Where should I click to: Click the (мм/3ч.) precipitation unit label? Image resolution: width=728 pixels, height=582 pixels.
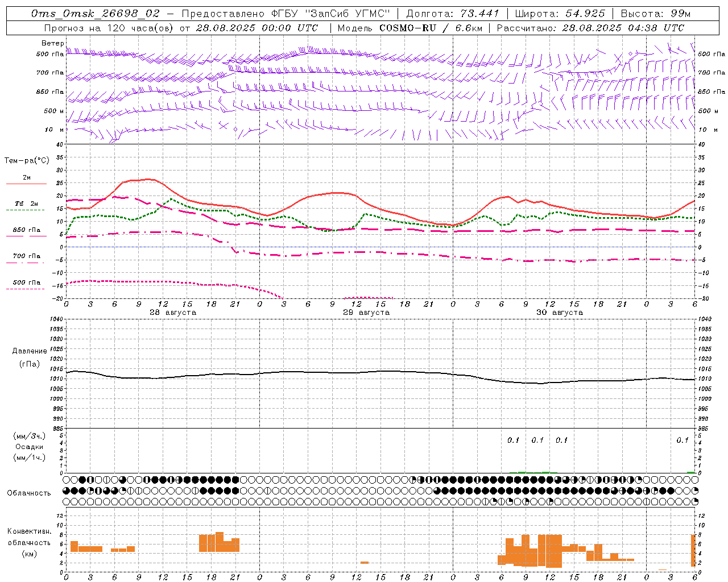(x=29, y=436)
